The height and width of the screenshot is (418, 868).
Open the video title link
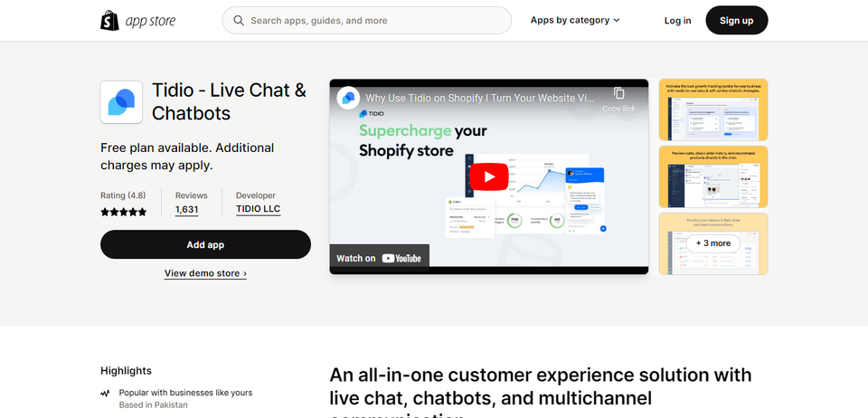tap(480, 98)
